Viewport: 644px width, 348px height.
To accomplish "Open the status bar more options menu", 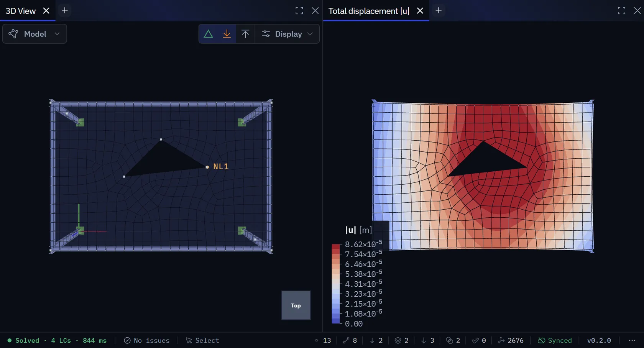I will pos(632,340).
